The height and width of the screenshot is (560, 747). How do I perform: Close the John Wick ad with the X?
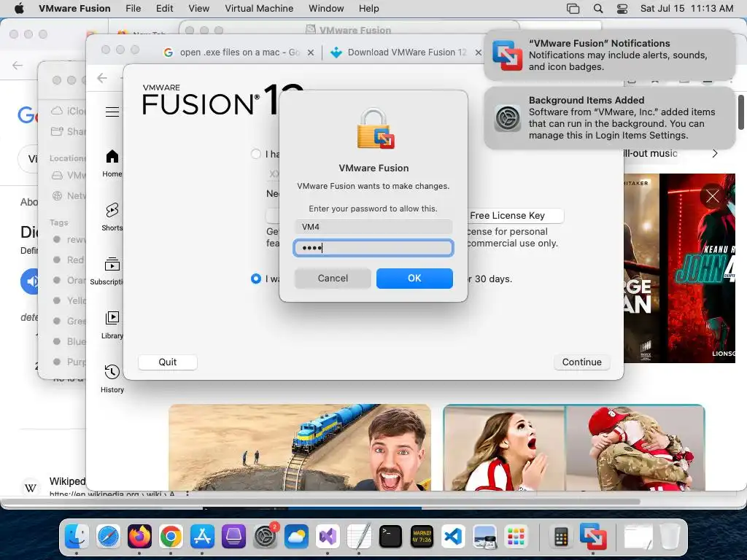coord(712,195)
